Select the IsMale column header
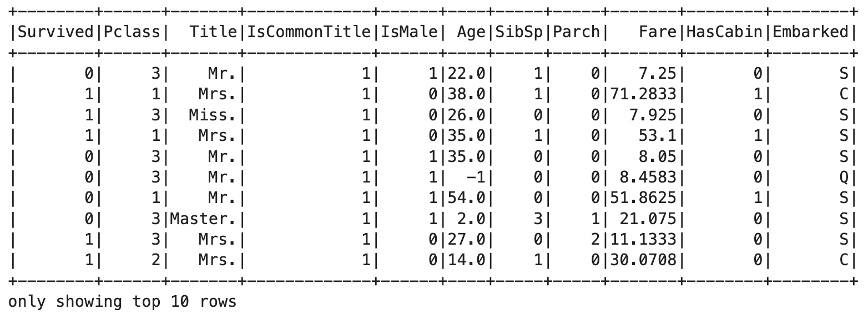The width and height of the screenshot is (868, 314). (x=409, y=32)
